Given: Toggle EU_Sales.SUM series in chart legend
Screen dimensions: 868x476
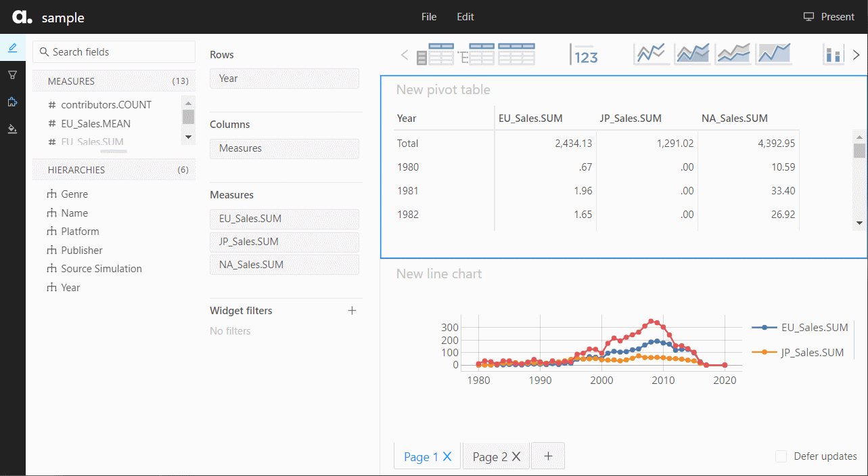Looking at the screenshot, I should point(801,328).
